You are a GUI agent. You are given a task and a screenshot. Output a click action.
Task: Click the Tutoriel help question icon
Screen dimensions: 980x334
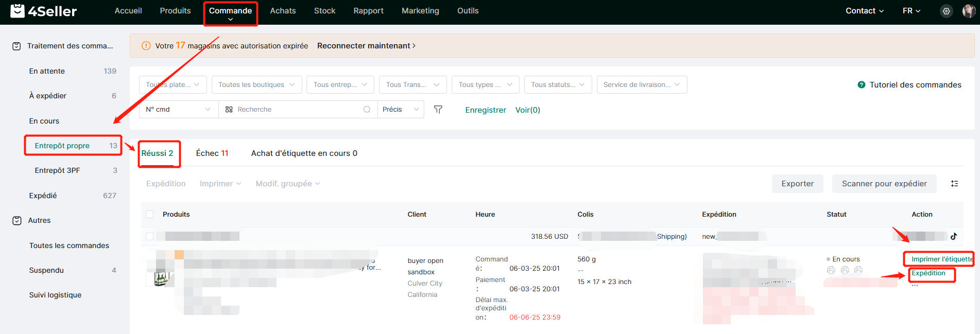pyautogui.click(x=861, y=85)
